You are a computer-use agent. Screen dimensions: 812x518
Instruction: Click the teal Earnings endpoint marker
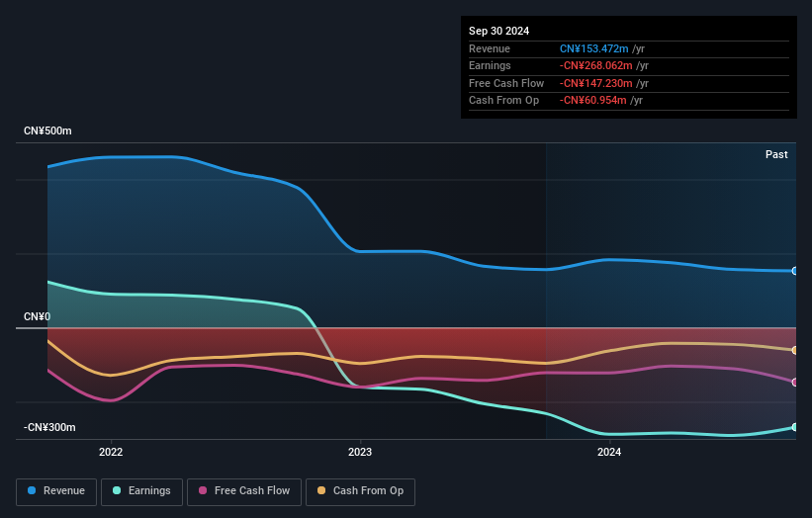click(x=795, y=427)
